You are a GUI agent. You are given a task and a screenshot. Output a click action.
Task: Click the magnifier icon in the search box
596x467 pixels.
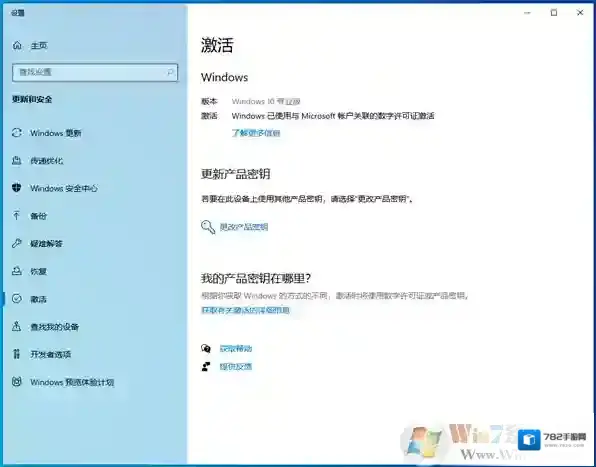[170, 72]
